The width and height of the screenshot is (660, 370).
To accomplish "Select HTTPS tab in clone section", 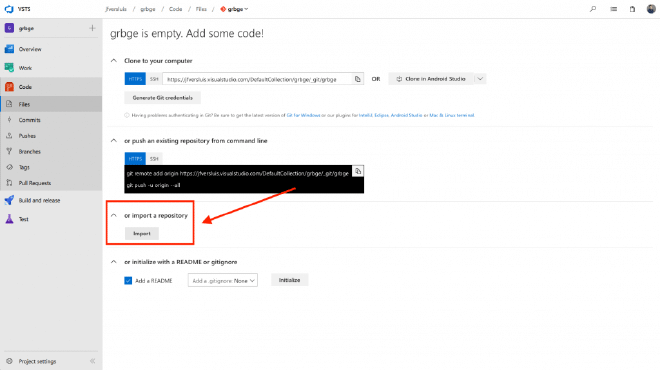I will 135,79.
